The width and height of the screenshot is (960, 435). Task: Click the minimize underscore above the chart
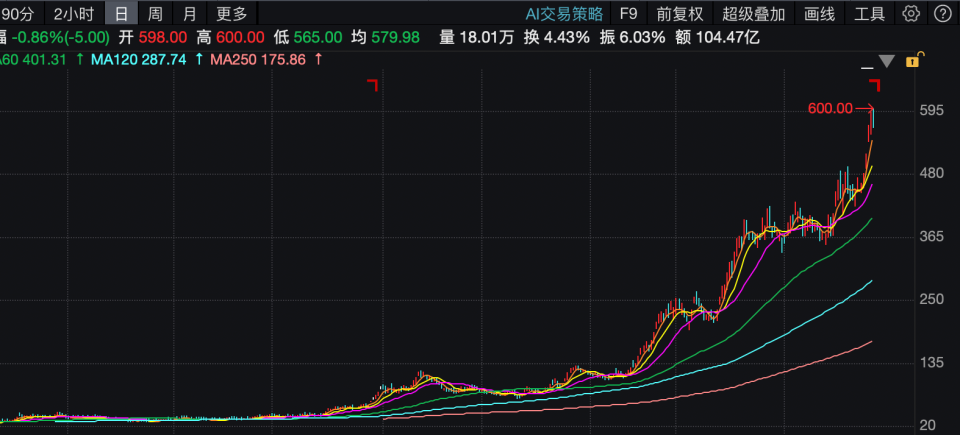[x=867, y=66]
